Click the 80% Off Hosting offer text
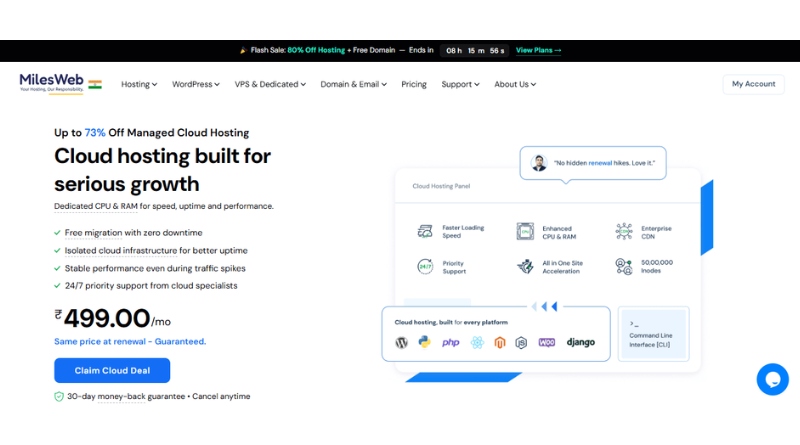This screenshot has height=445, width=800. coord(316,50)
